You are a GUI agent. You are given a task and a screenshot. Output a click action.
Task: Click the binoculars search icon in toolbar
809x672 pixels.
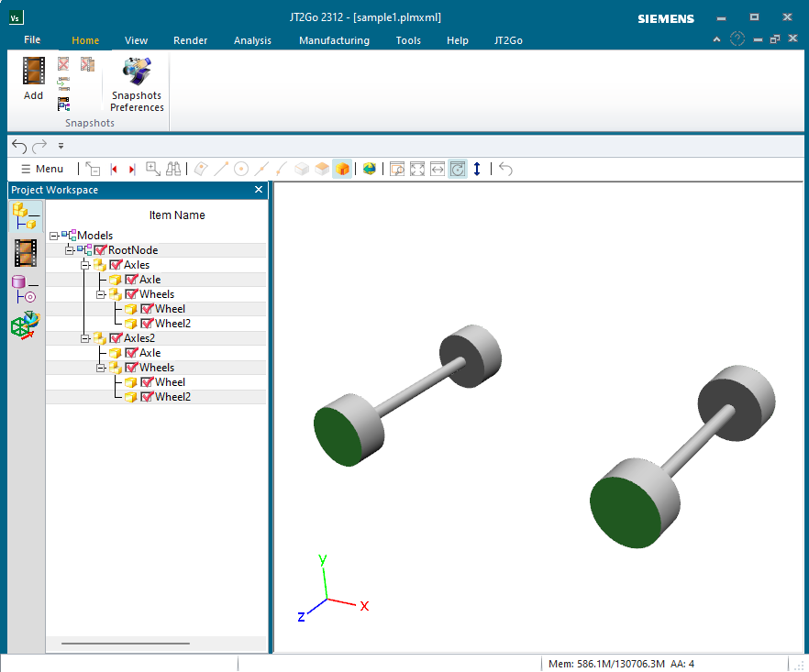(174, 169)
